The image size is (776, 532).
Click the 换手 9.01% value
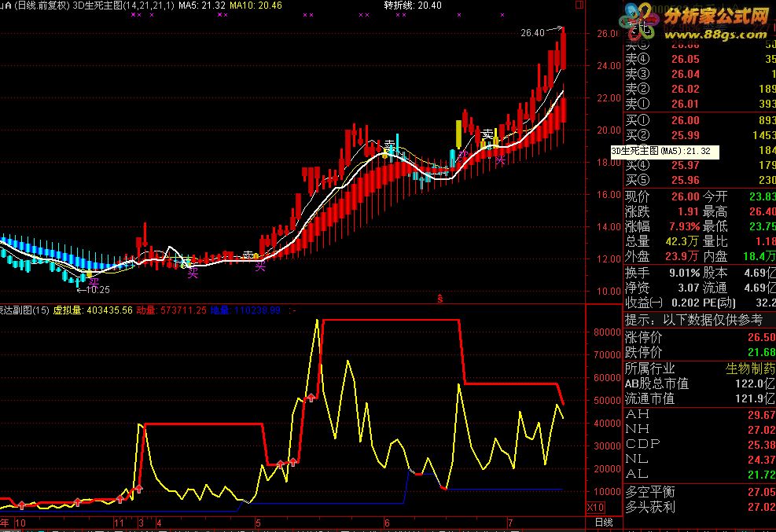click(x=685, y=273)
